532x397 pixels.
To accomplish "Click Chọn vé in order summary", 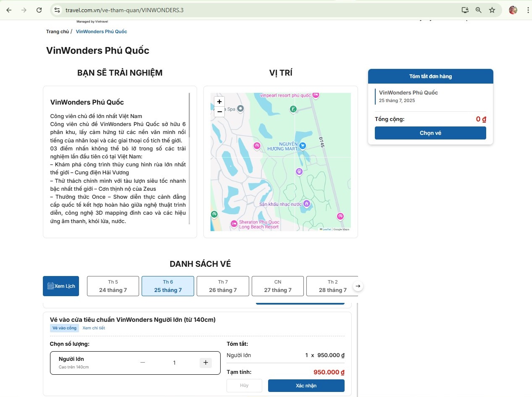I will click(430, 133).
